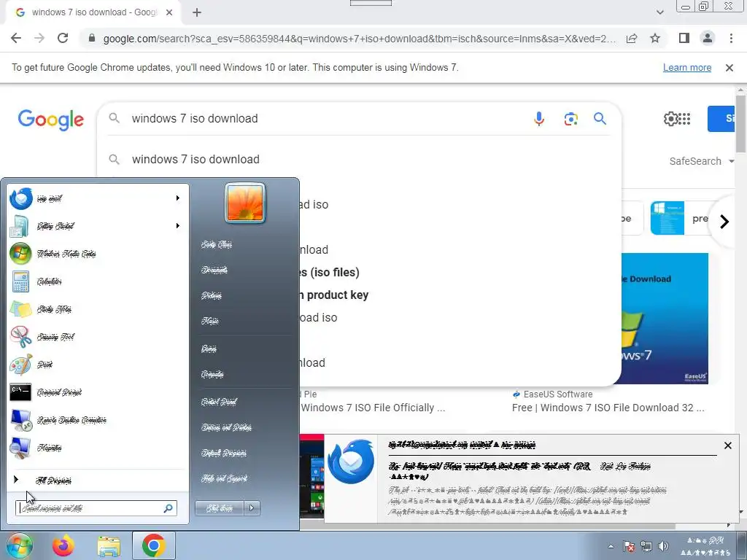Click the volume speaker icon in tray
This screenshot has width=747, height=560.
click(x=663, y=546)
